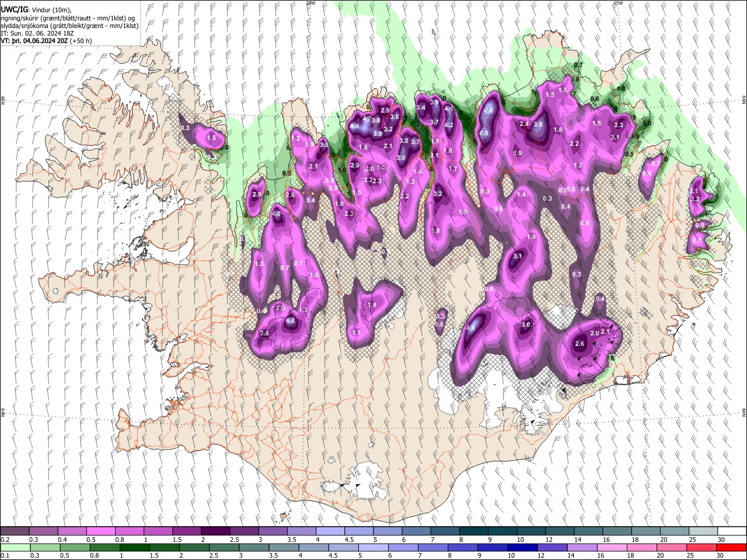
Task: Click the snow legend swatch between 0.2 and 0.3
Action: 15,531
